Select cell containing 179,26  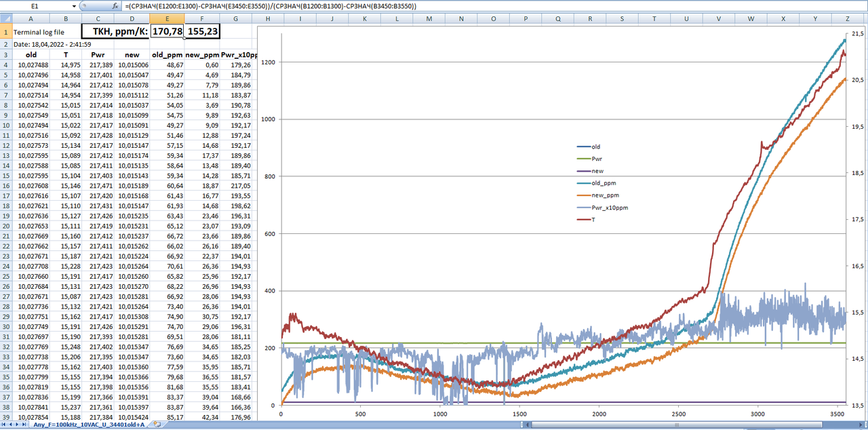pos(235,65)
